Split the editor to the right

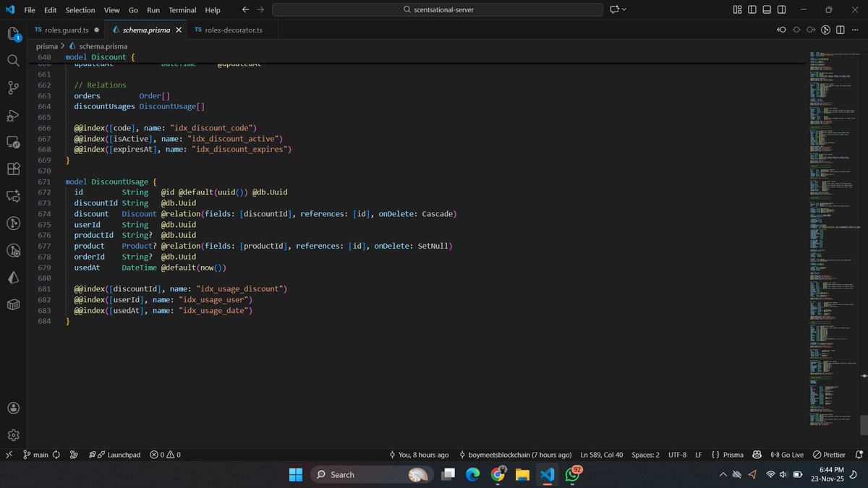[x=841, y=30]
